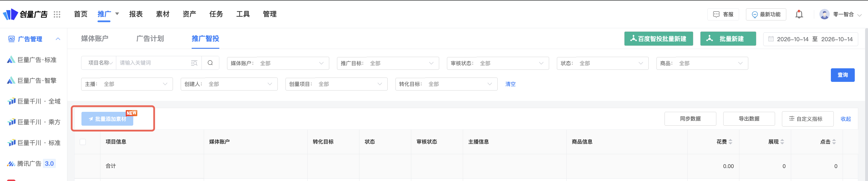Click the user avatar icon
The image size is (868, 181).
tap(824, 14)
